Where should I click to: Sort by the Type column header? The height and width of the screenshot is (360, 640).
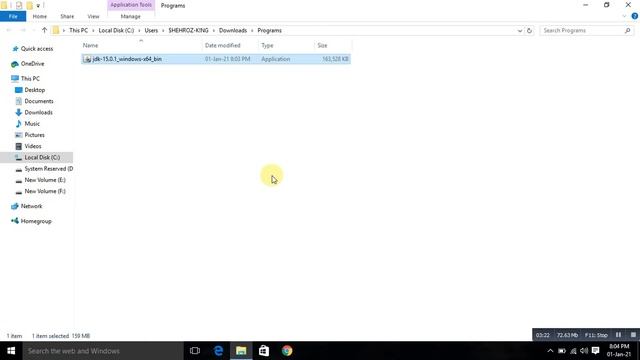[x=287, y=45]
